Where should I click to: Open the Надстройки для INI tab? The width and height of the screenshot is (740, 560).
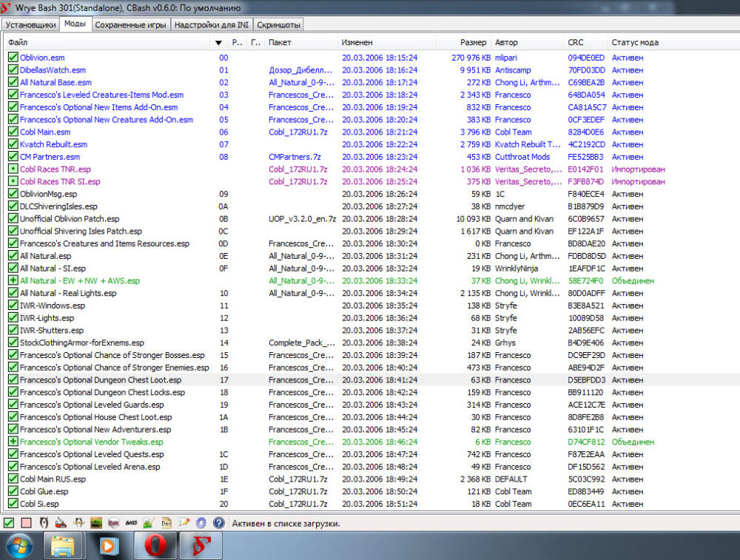212,25
